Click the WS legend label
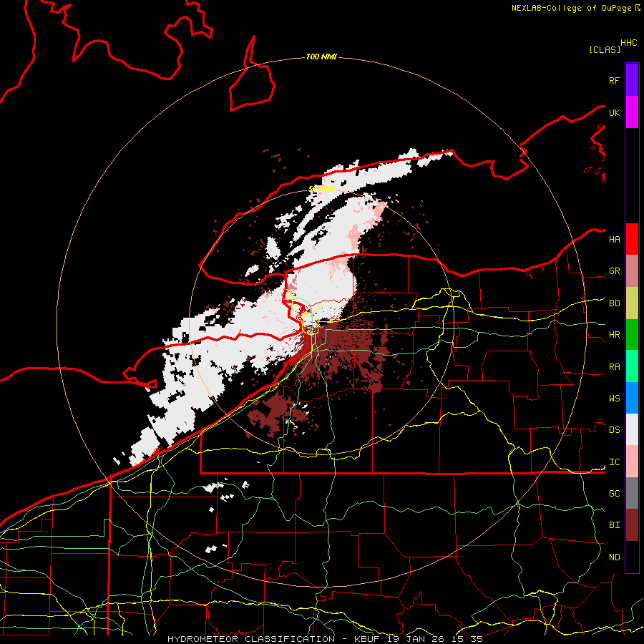The width and height of the screenshot is (644, 644). (614, 398)
